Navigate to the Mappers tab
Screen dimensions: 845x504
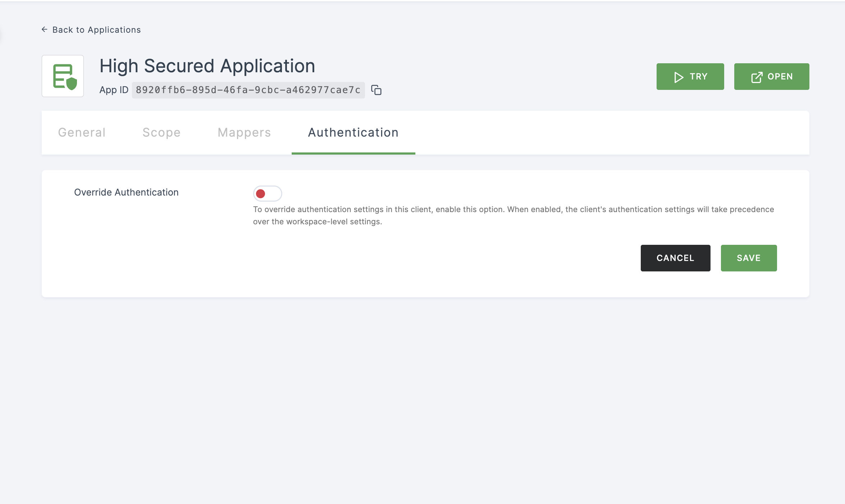[244, 132]
